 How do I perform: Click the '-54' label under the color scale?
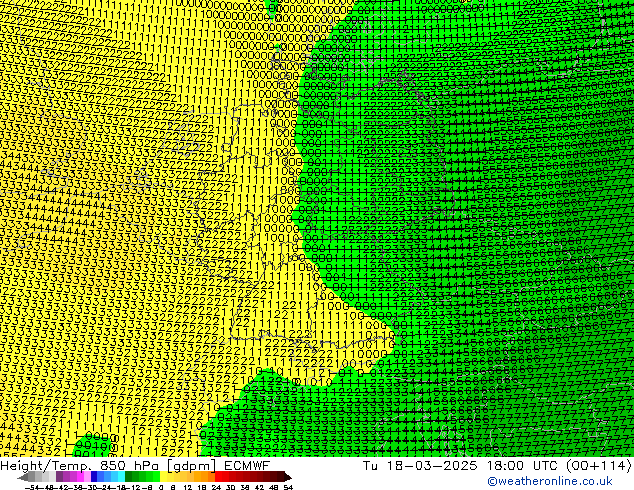[x=32, y=487]
